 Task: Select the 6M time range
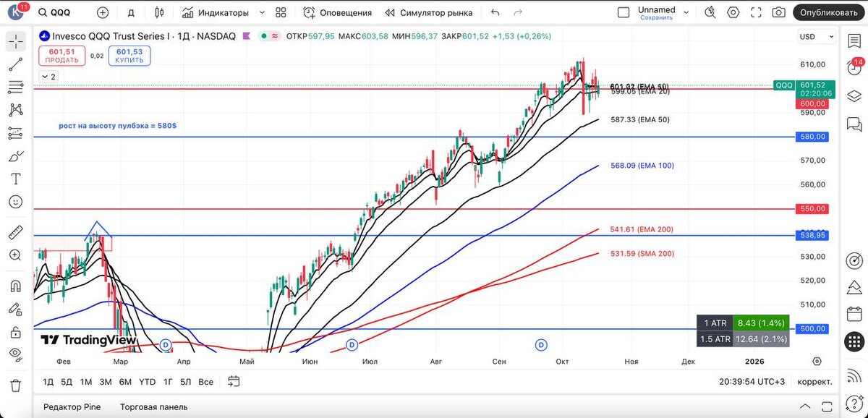[x=125, y=381]
